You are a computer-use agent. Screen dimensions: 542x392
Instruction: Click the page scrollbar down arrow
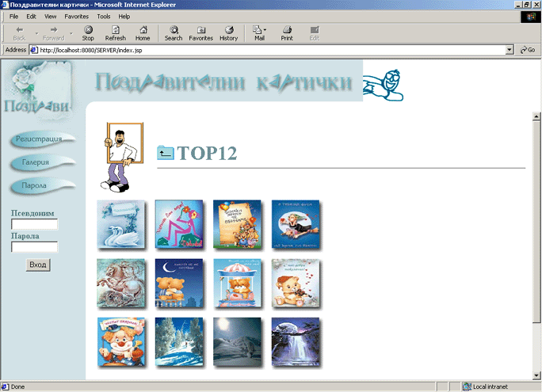536,375
